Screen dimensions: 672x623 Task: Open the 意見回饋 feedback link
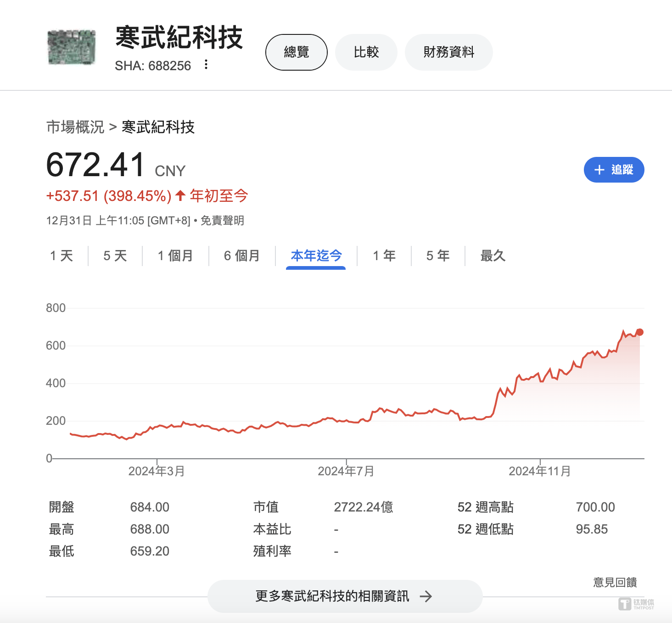615,582
